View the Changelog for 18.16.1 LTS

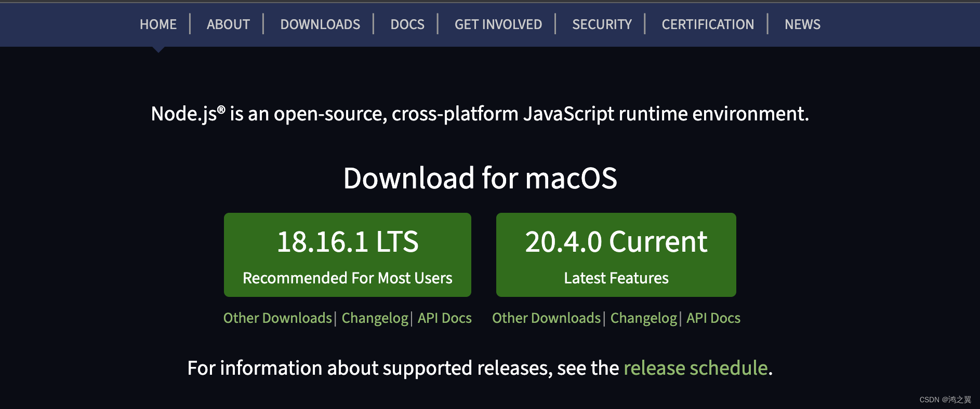(375, 318)
